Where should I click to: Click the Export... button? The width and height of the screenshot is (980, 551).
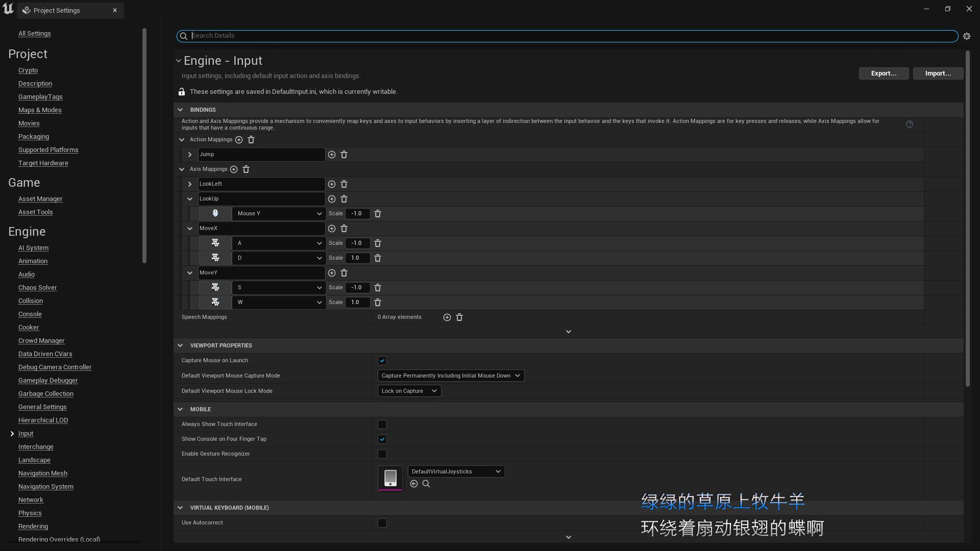tap(884, 73)
